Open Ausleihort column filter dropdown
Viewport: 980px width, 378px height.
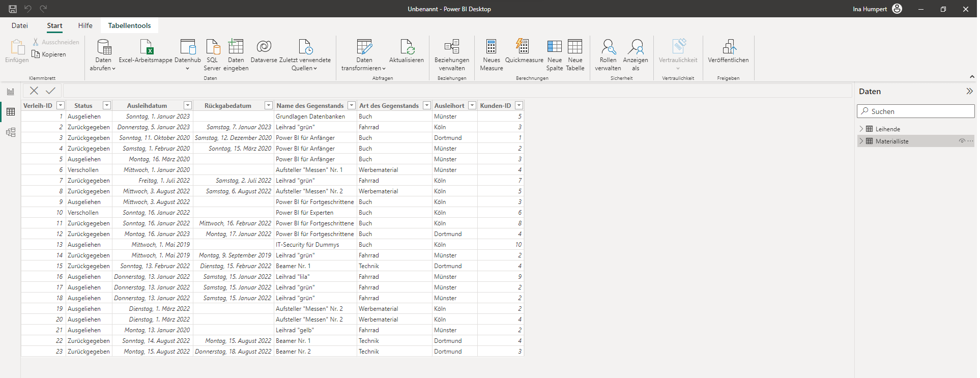(472, 105)
